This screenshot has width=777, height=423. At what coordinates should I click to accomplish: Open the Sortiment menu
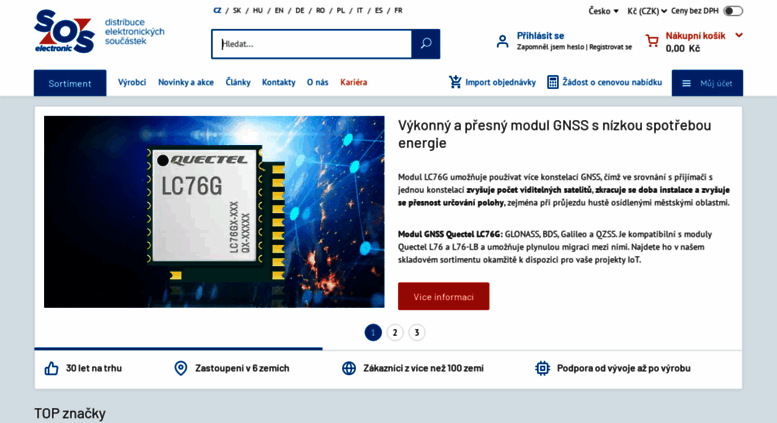click(70, 83)
